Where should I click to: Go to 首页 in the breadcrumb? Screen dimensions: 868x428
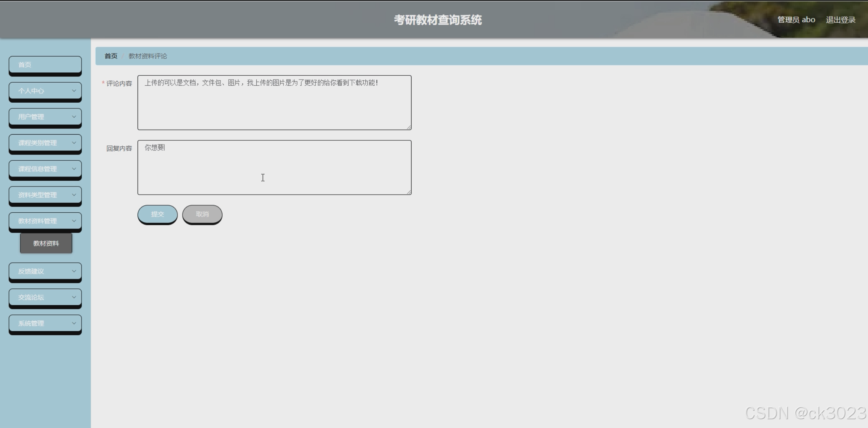click(111, 56)
